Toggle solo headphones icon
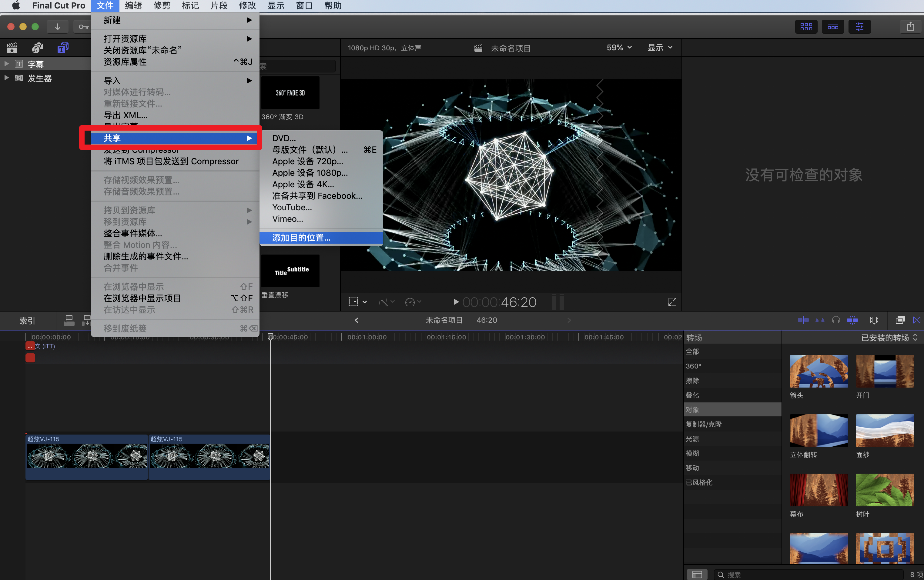Viewport: 924px width, 580px height. [x=836, y=320]
